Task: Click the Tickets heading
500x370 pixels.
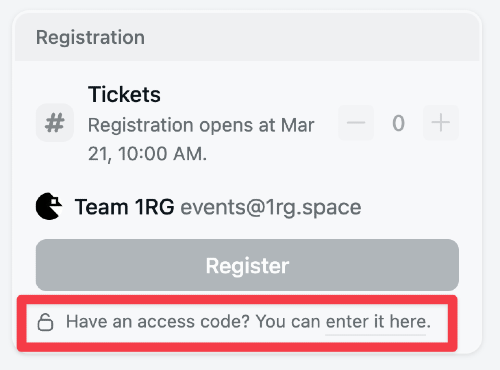Action: (x=124, y=94)
